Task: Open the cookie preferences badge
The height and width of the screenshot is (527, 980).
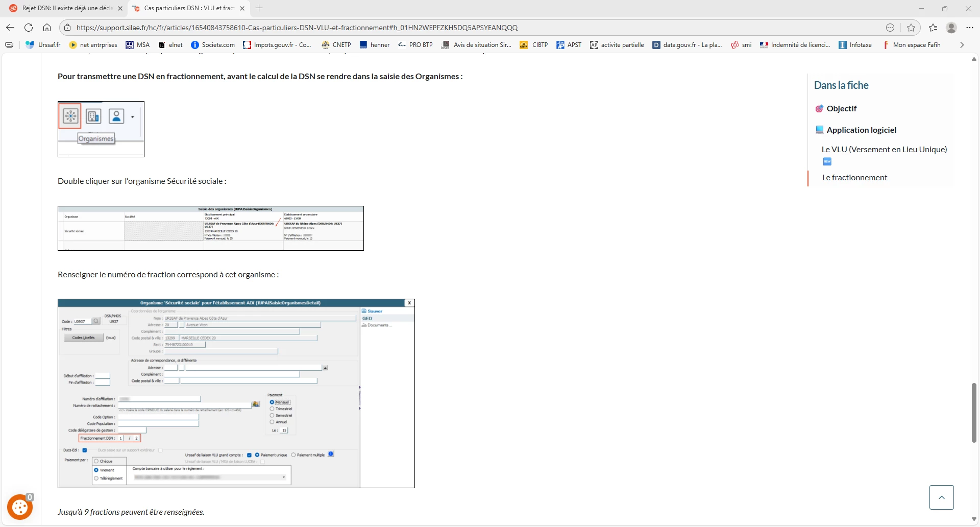Action: 20,507
